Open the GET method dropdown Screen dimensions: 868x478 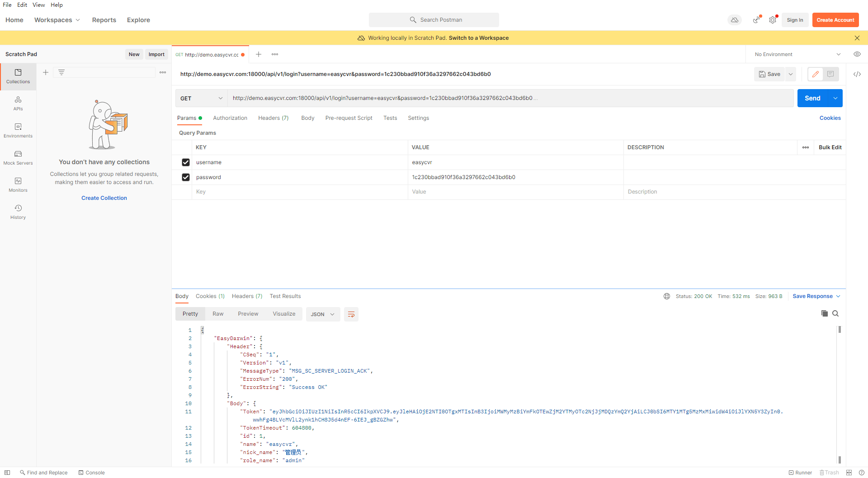[201, 98]
